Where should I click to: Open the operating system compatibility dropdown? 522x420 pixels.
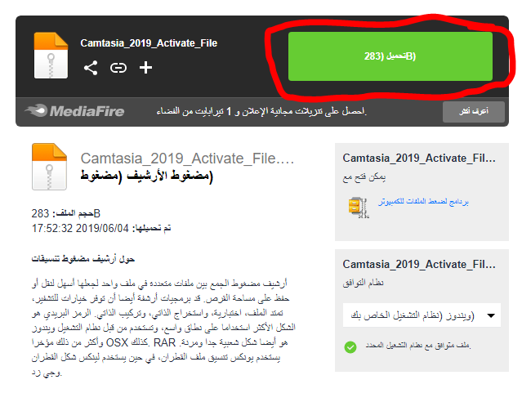pyautogui.click(x=422, y=315)
